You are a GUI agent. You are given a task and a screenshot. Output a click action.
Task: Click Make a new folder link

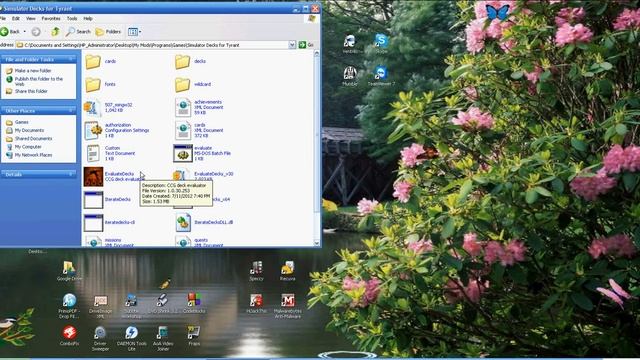tap(33, 71)
